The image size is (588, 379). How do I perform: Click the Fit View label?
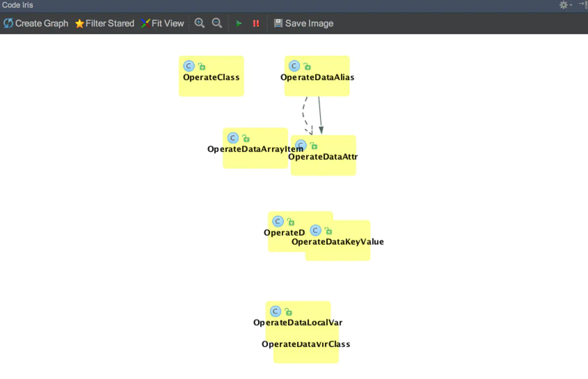[x=167, y=23]
